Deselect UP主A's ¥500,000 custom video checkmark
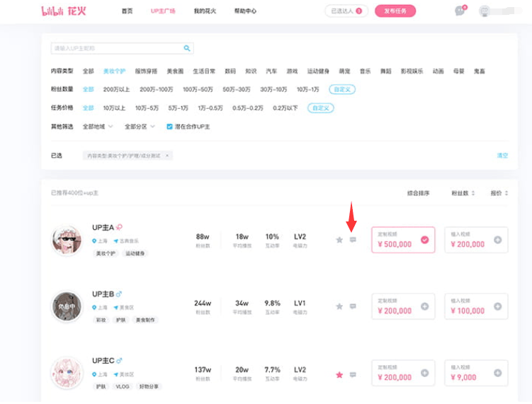The image size is (532, 404). [425, 240]
